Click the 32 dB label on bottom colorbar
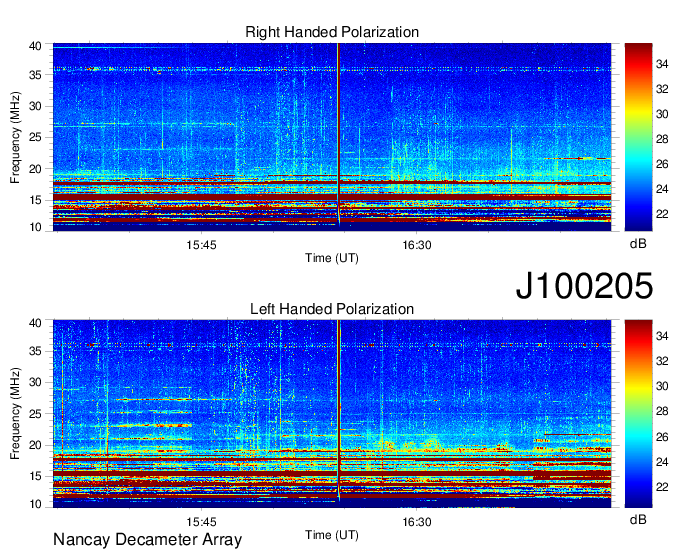The image size is (680, 552). coord(662,361)
